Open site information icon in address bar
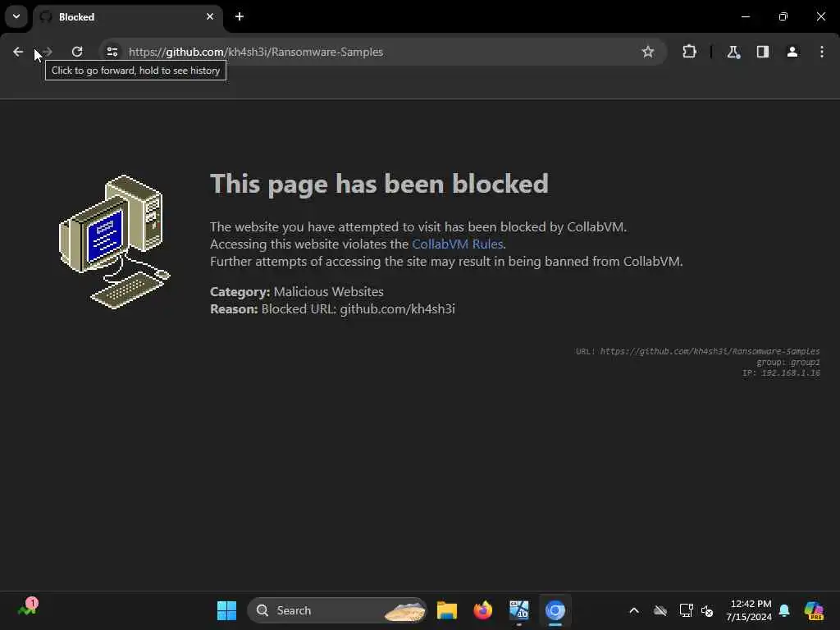 112,52
